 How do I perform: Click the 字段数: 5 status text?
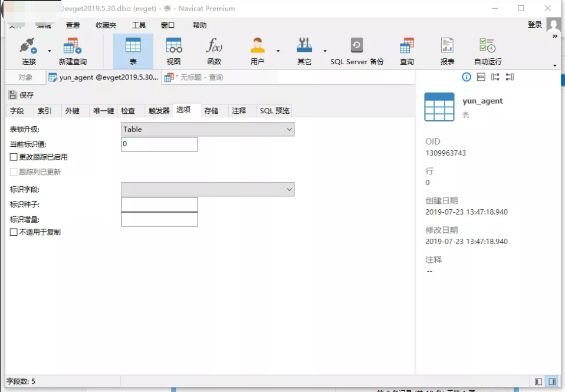click(21, 381)
